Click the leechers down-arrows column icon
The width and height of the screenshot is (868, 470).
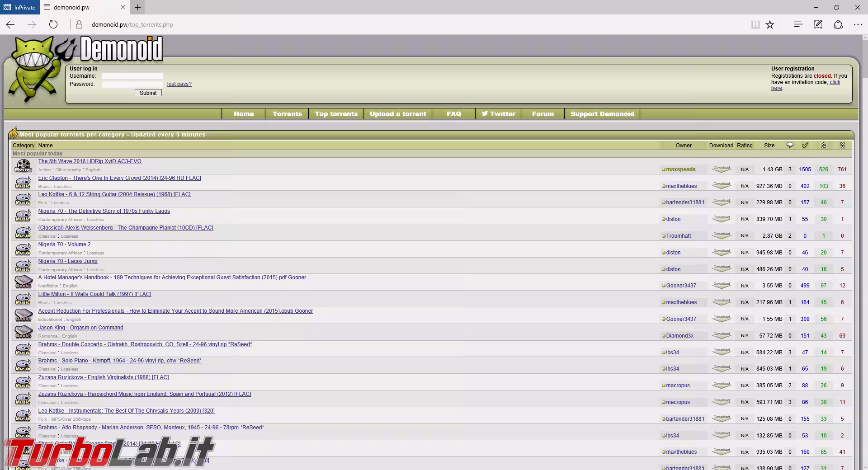[842, 145]
